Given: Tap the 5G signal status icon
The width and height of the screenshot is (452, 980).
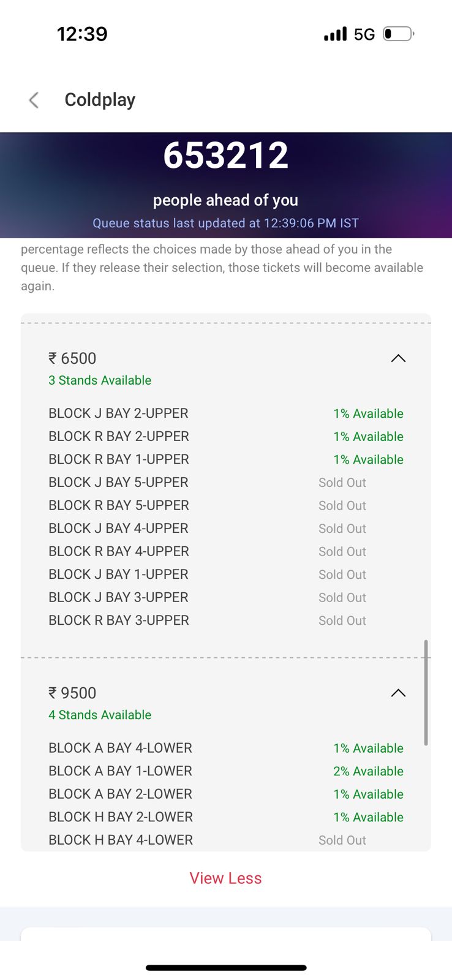Looking at the screenshot, I should click(x=364, y=34).
